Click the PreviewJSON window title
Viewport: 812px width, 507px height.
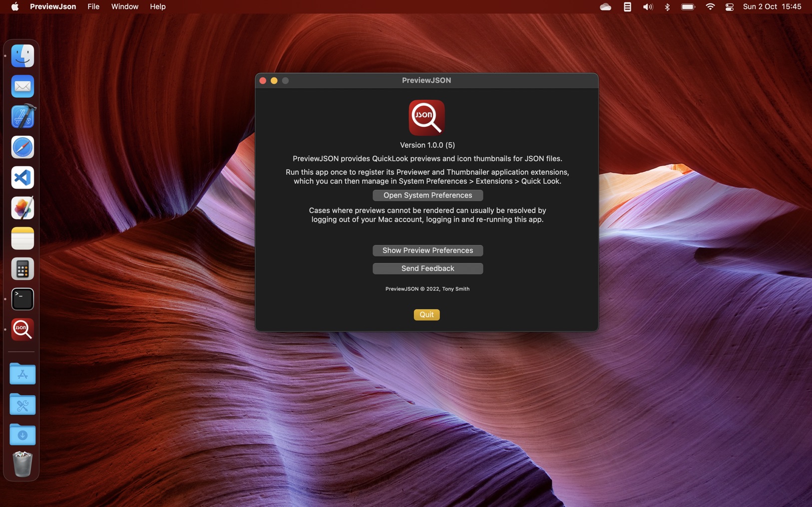coord(426,80)
